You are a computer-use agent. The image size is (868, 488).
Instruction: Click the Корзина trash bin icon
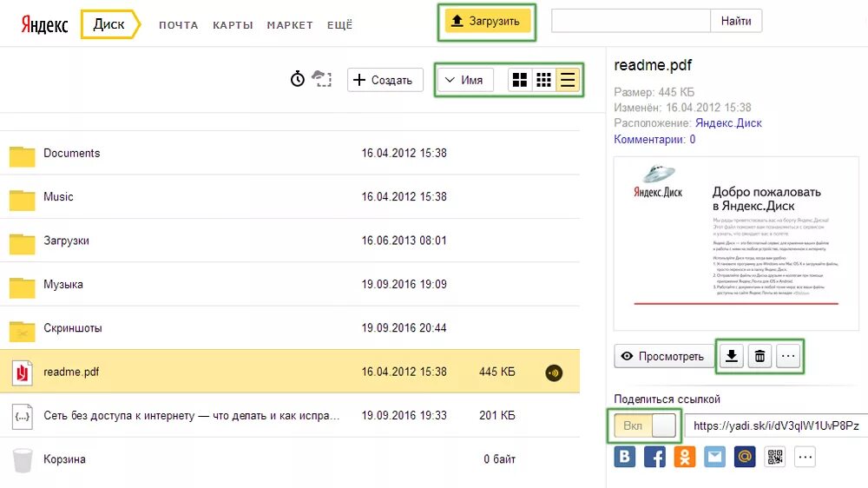[23, 459]
